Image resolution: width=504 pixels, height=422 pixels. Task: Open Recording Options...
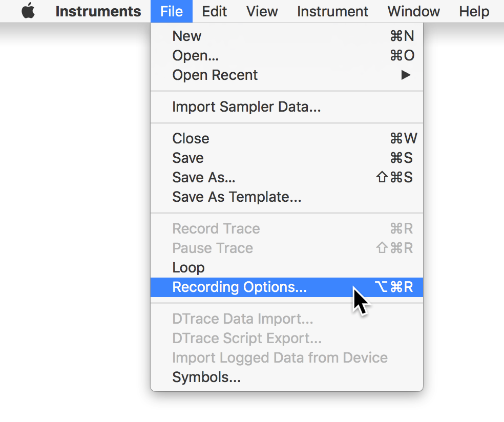(239, 287)
